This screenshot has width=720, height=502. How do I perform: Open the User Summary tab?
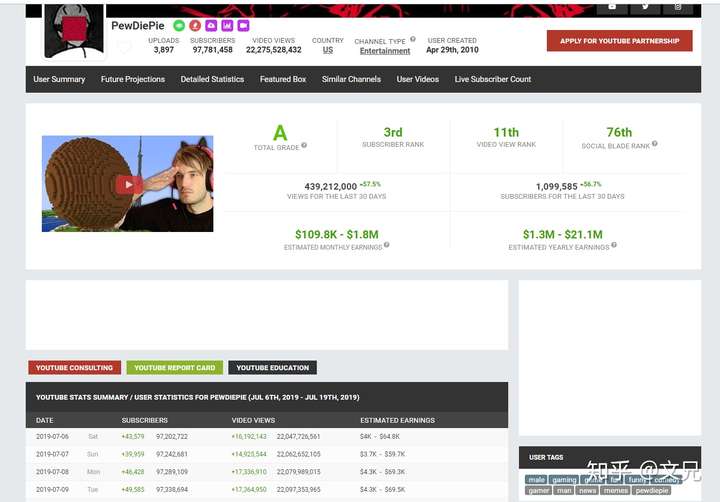click(x=59, y=79)
